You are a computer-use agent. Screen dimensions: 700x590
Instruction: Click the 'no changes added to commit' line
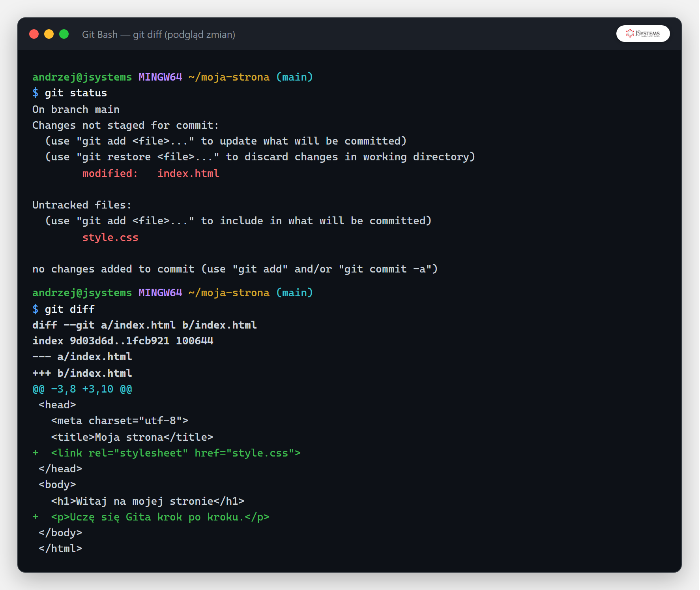(x=235, y=269)
